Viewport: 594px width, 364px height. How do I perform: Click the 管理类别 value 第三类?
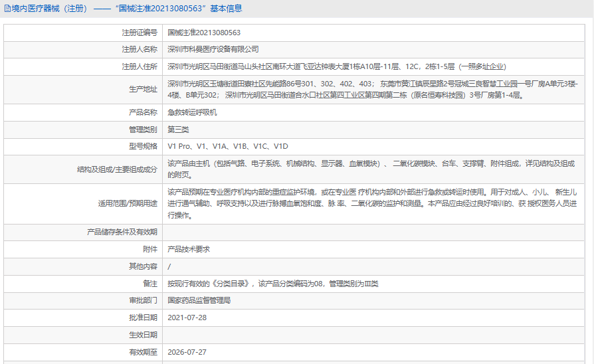(178, 130)
